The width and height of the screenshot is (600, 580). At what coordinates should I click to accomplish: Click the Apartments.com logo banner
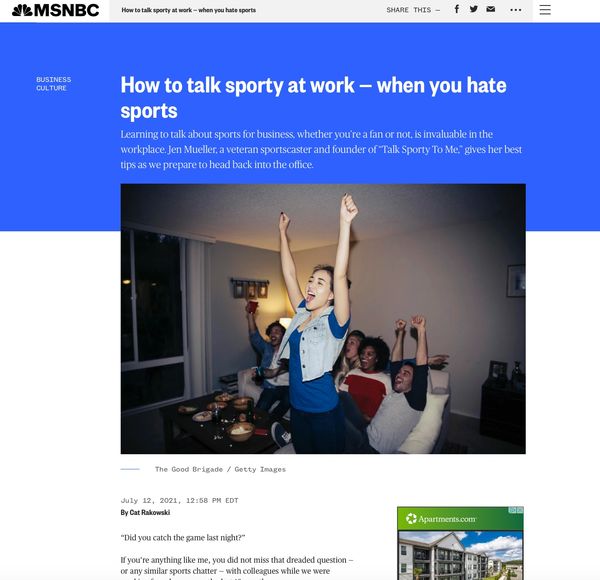(460, 519)
